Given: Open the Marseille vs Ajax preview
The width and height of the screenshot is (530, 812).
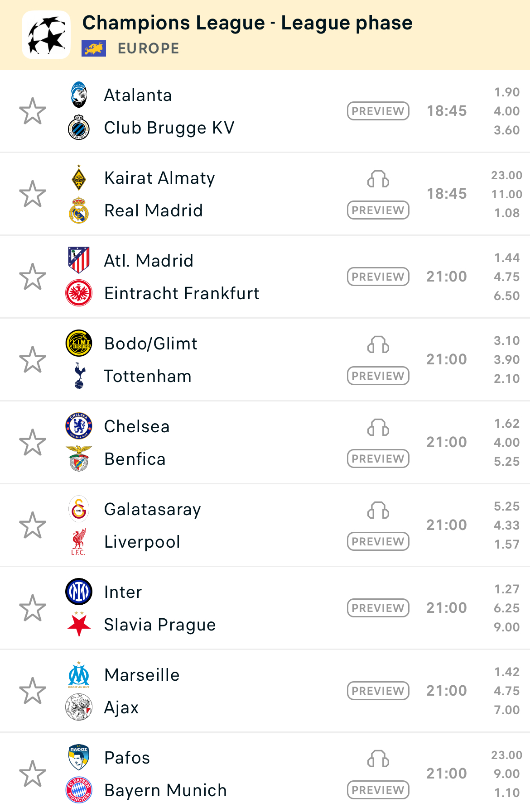Looking at the screenshot, I should click(378, 691).
